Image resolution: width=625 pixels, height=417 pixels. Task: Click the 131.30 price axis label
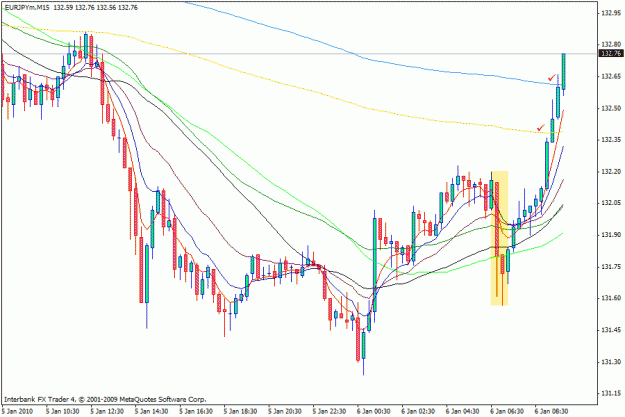coord(611,362)
